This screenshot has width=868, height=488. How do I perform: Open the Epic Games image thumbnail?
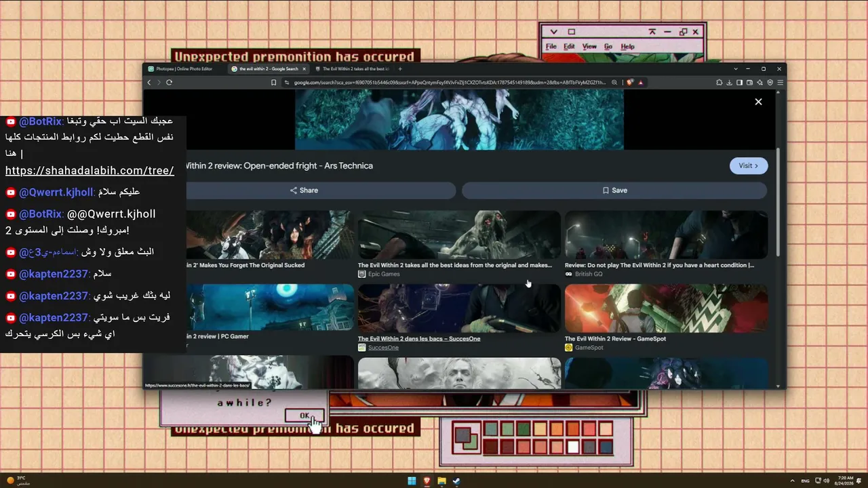point(459,235)
